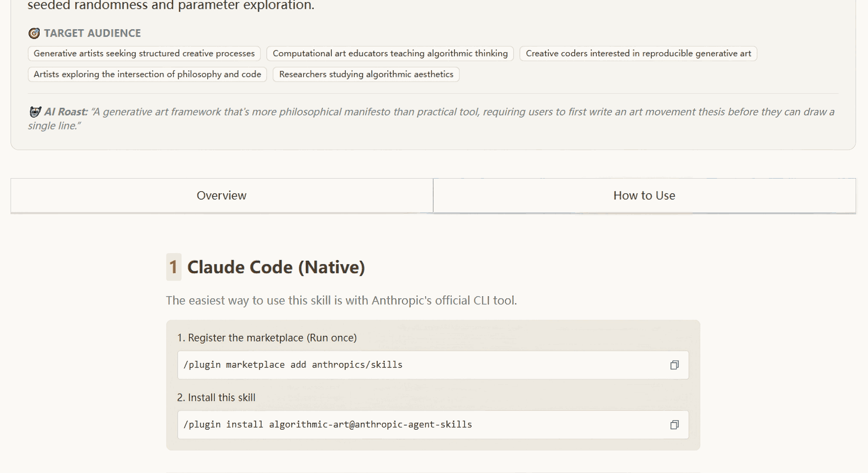Image resolution: width=868 pixels, height=473 pixels.
Task: Click the /plugin install algorithmic-art command text
Action: point(328,425)
